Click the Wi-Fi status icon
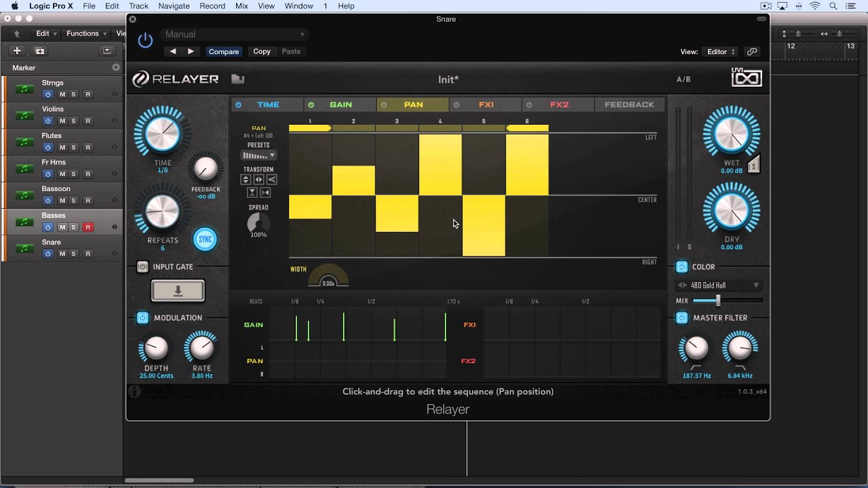The height and width of the screenshot is (488, 868). pyautogui.click(x=814, y=6)
